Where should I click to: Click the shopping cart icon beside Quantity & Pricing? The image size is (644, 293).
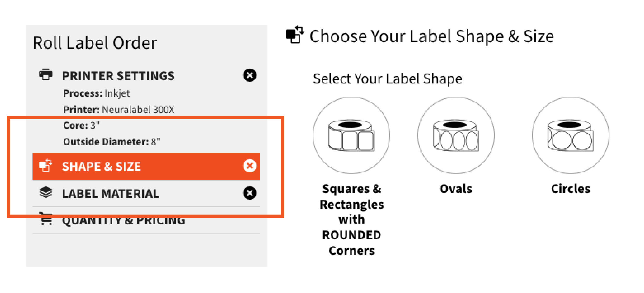click(46, 220)
